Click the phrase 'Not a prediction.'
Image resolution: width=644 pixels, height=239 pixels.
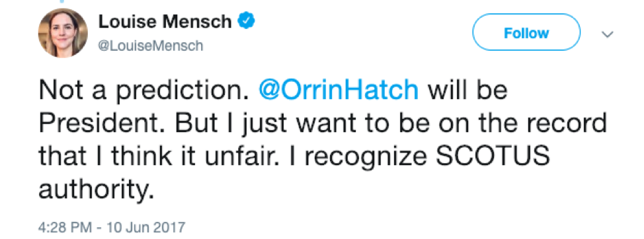145,90
